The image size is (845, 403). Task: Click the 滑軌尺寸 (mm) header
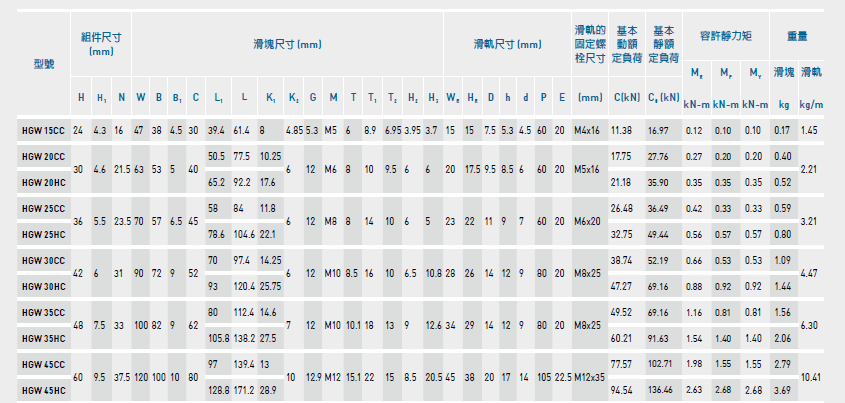coord(506,44)
